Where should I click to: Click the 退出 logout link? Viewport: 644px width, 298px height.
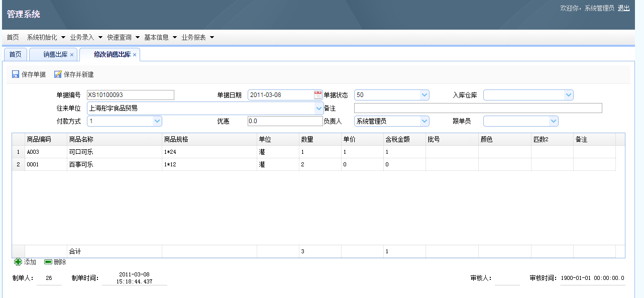pyautogui.click(x=623, y=8)
